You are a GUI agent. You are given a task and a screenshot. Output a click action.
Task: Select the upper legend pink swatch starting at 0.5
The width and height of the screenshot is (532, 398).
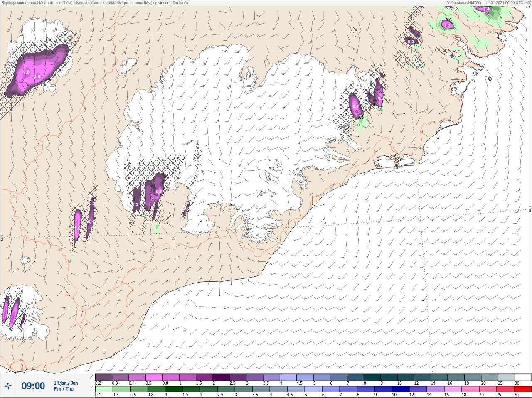(154, 377)
